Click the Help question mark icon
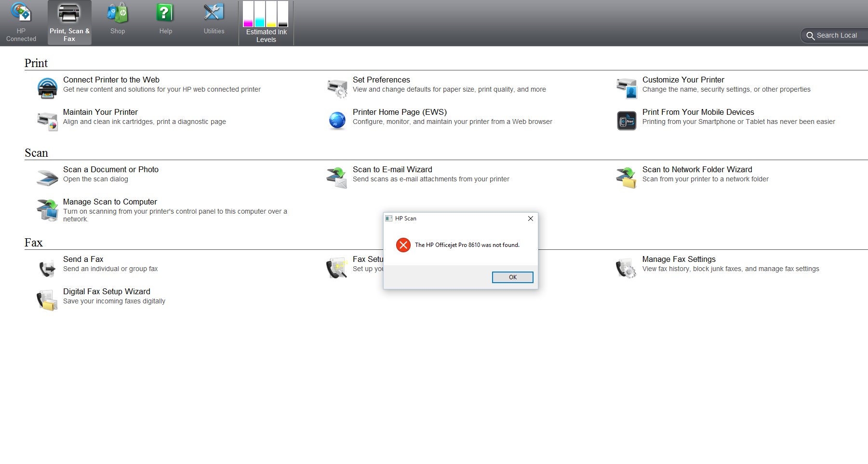Viewport: 868px width, 464px height. click(x=165, y=13)
